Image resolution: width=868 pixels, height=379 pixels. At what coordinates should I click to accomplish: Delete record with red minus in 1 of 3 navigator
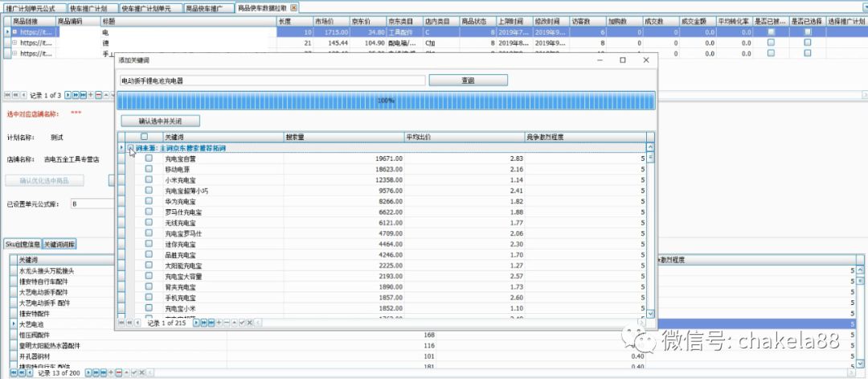click(99, 95)
